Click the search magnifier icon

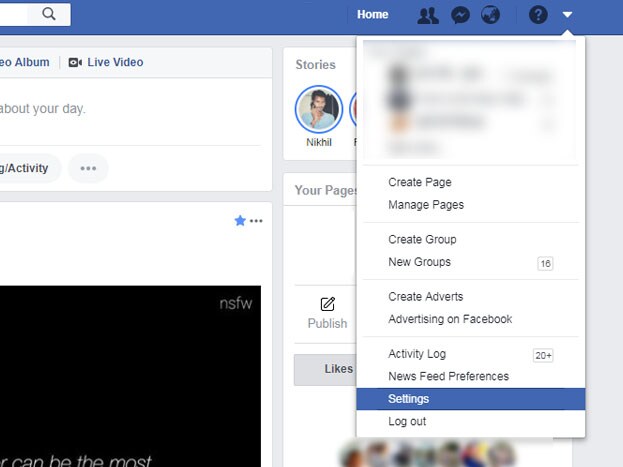click(48, 14)
